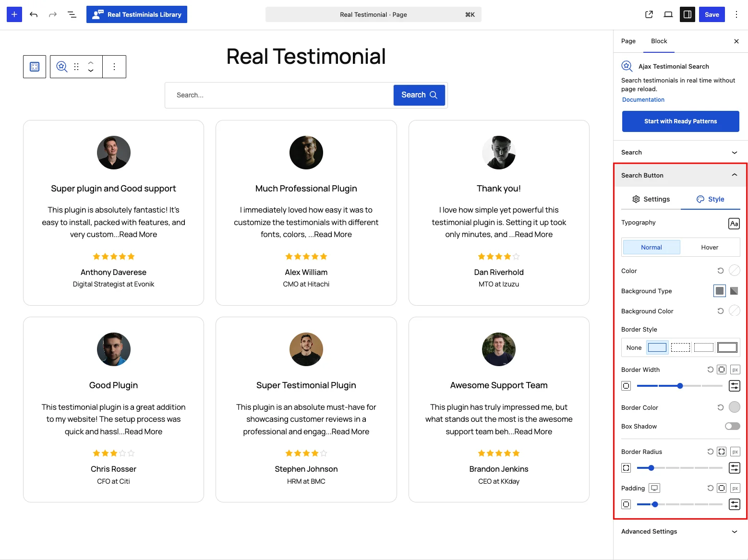Switch to the Page tab
Screen dimensions: 748x560
click(628, 41)
